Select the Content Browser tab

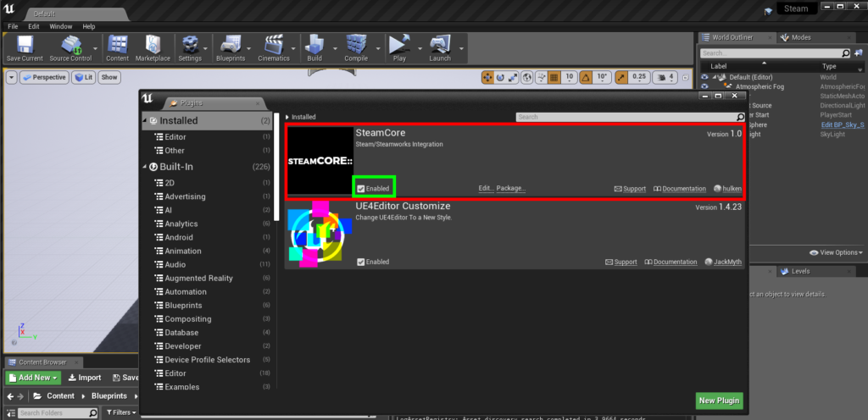[42, 362]
